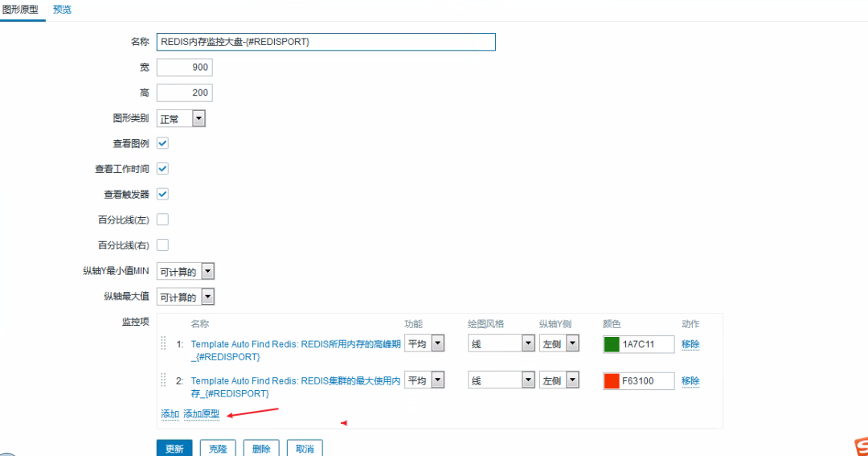Screen dimensions: 868x456
Task: Open 纵轴Y侧 dropdown for item 1
Action: click(559, 343)
